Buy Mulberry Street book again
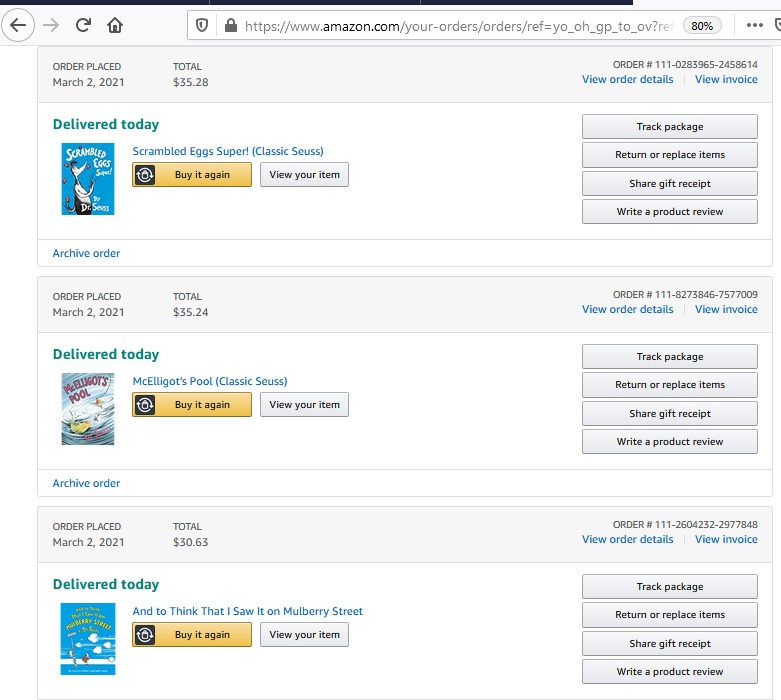This screenshot has height=700, width=781. [192, 635]
